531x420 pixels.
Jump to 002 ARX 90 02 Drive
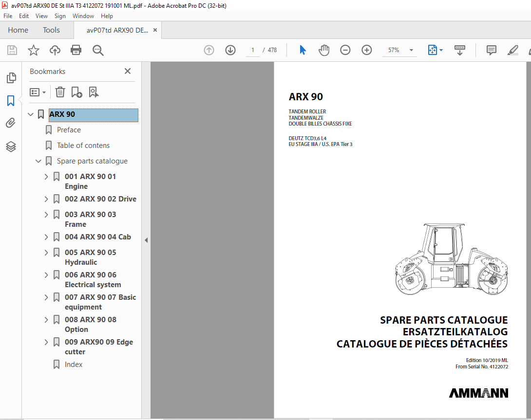[x=100, y=199]
